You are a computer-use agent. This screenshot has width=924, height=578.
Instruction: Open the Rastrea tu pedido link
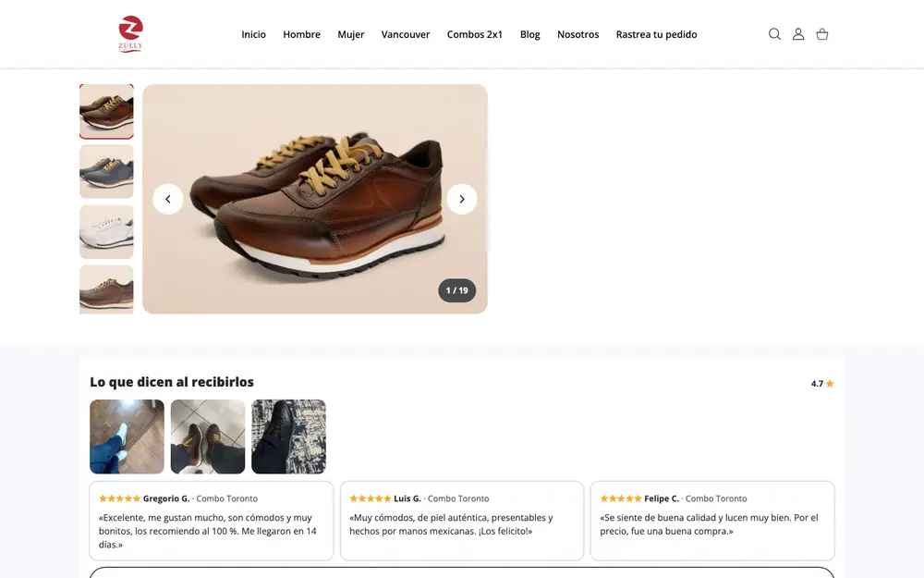[x=656, y=34]
